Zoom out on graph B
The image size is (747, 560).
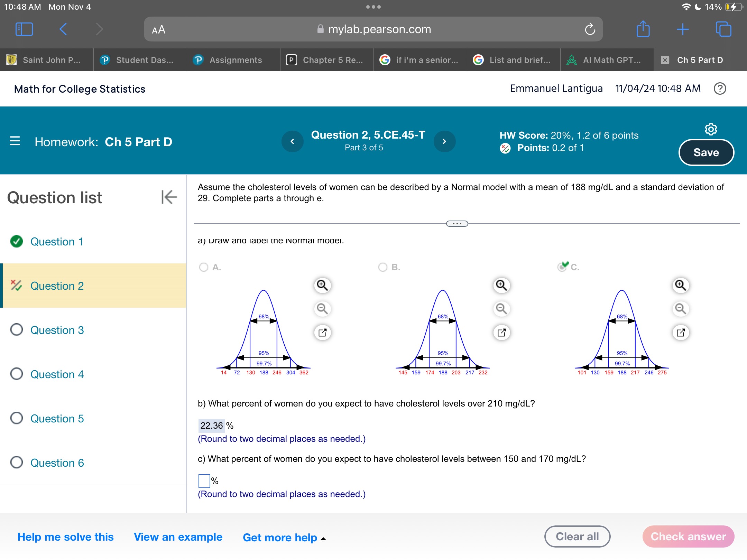501,308
